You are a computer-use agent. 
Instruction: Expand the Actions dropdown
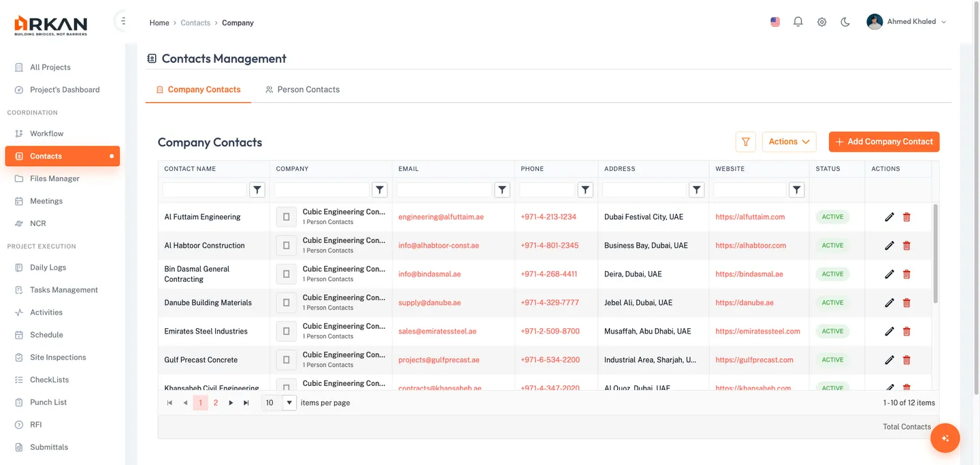pos(789,142)
